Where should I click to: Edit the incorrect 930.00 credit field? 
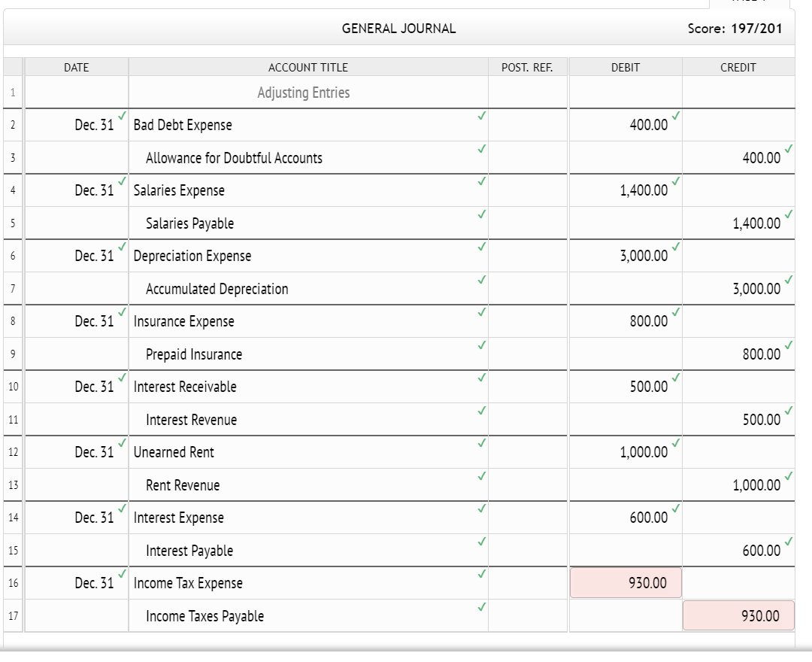(738, 616)
